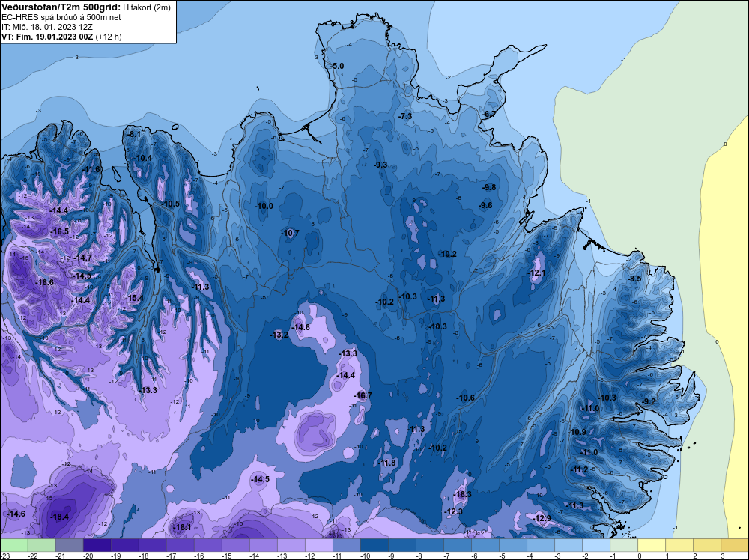Click the -16.5 temperature label
The width and height of the screenshot is (749, 560).
60,231
